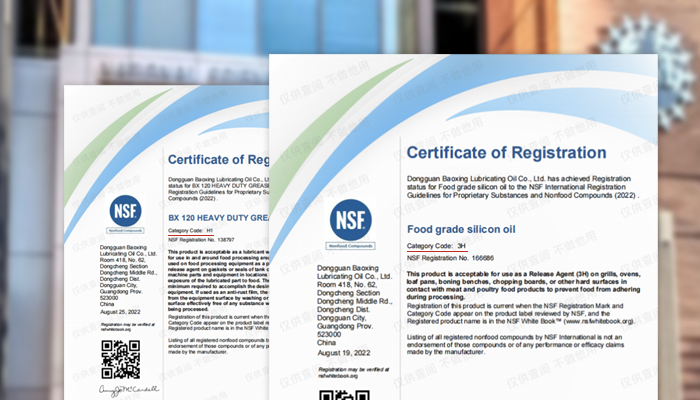Select 'NSF Registration No. 166686'
Viewport: 700px width, 400px height.
[450, 258]
